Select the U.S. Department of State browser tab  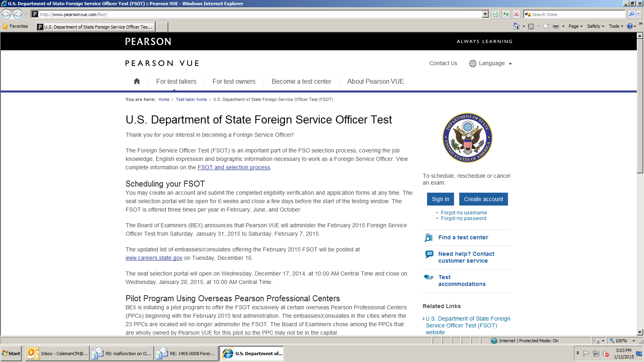click(x=95, y=27)
